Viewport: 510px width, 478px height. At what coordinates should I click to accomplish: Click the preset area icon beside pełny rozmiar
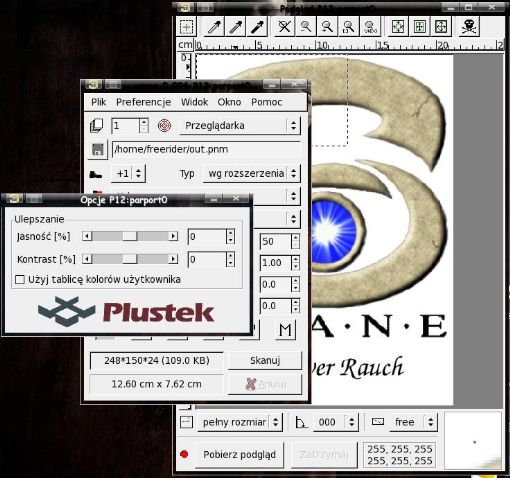(186, 422)
